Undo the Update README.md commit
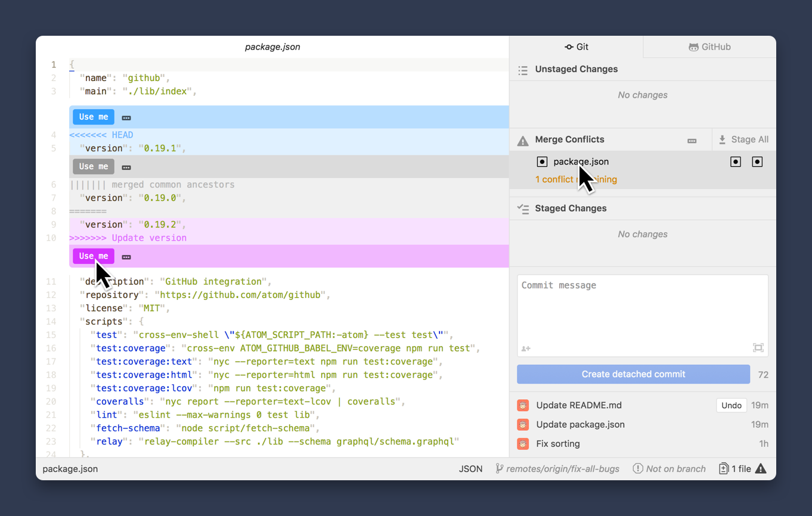This screenshot has width=812, height=516. (x=731, y=405)
